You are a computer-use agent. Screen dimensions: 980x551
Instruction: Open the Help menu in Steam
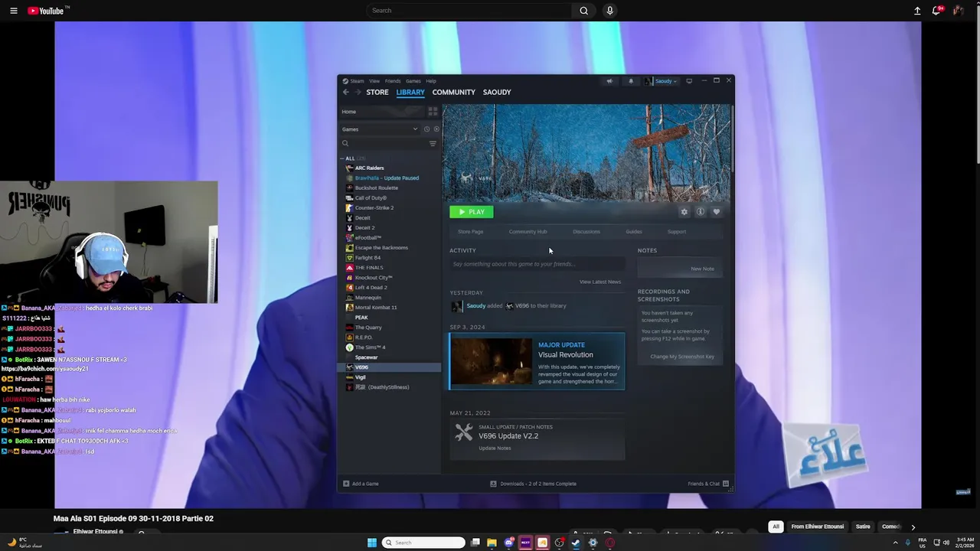coord(431,81)
